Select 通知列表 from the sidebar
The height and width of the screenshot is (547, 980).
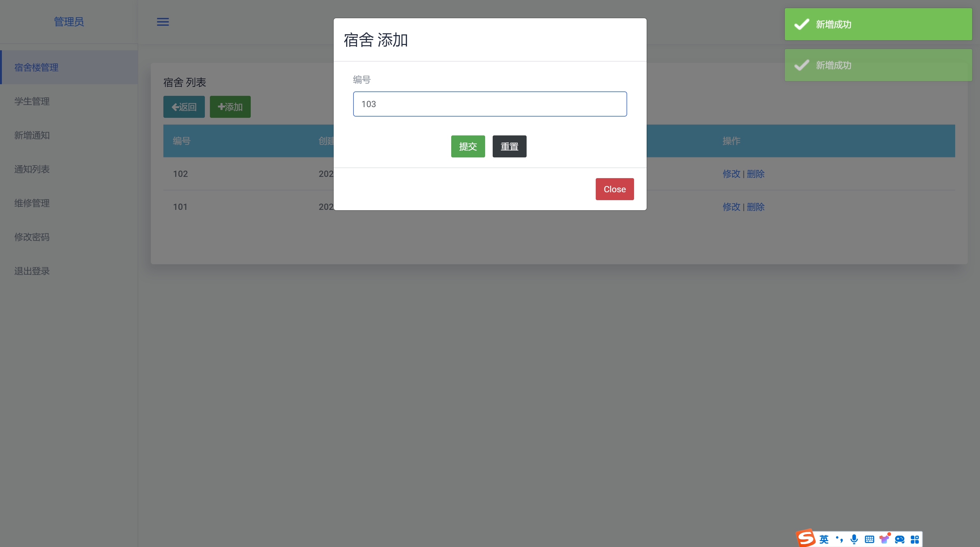tap(32, 169)
